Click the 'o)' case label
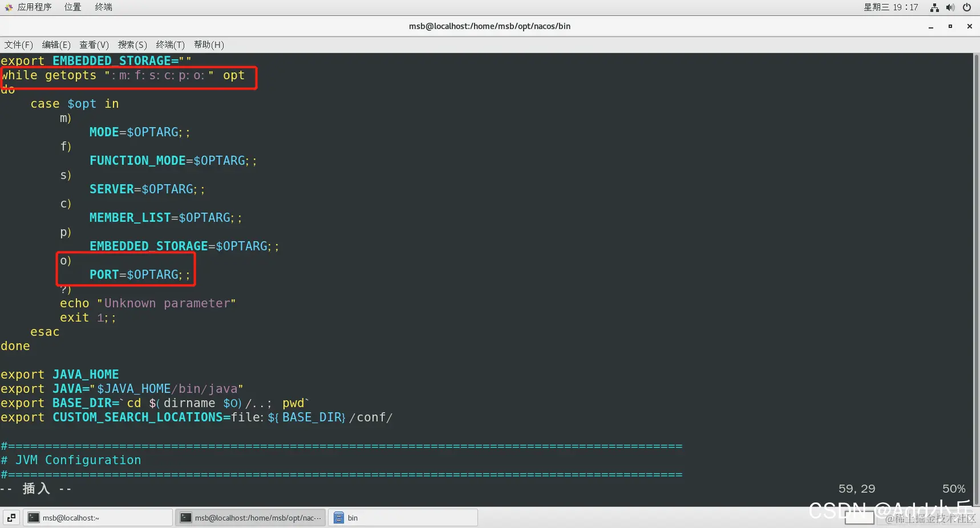 click(x=66, y=261)
